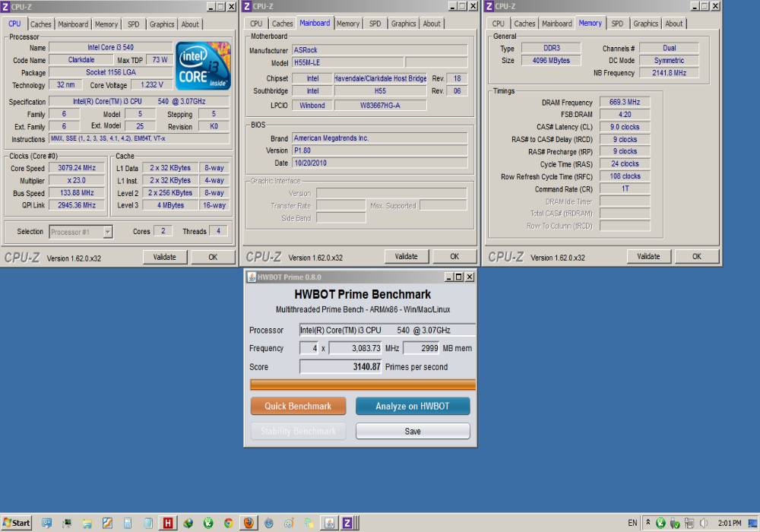Image resolution: width=760 pixels, height=532 pixels.
Task: Click the DRAM Frequency 669.3 MHz value
Action: (x=625, y=103)
